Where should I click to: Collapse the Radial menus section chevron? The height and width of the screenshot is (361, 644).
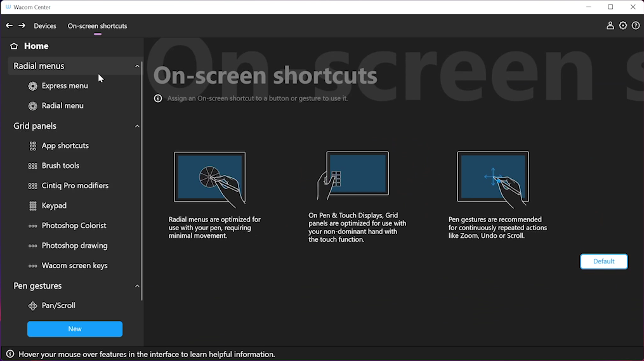137,66
